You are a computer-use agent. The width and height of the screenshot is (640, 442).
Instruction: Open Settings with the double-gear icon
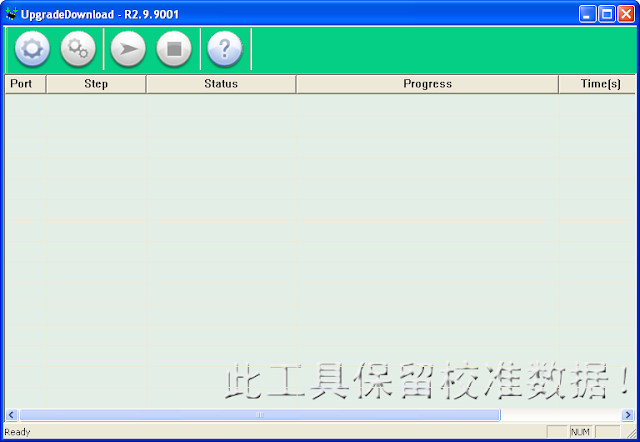pyautogui.click(x=78, y=49)
